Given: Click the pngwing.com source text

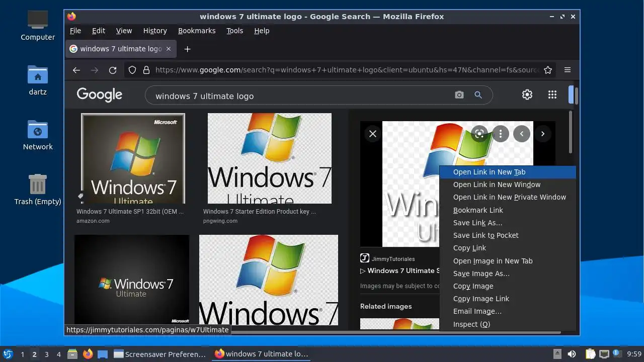Looking at the screenshot, I should pos(220,221).
